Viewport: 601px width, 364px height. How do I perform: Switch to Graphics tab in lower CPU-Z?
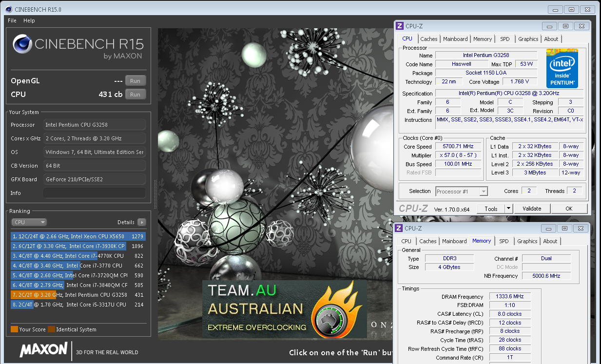click(x=527, y=241)
